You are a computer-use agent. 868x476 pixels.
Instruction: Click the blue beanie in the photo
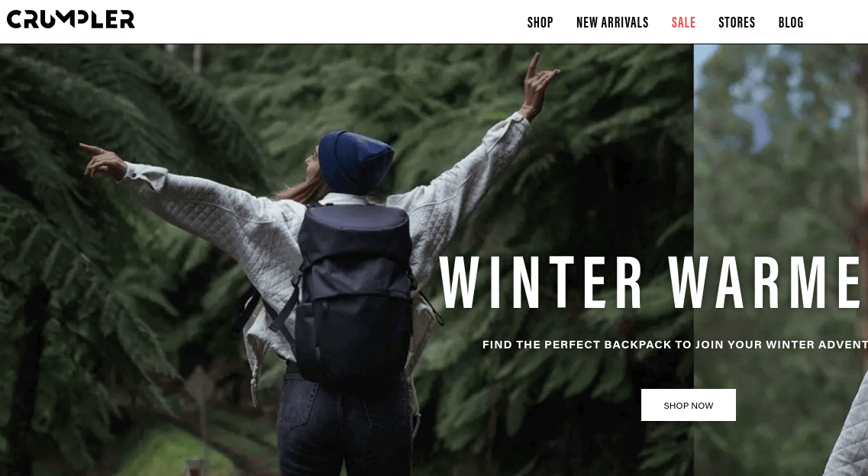356,161
